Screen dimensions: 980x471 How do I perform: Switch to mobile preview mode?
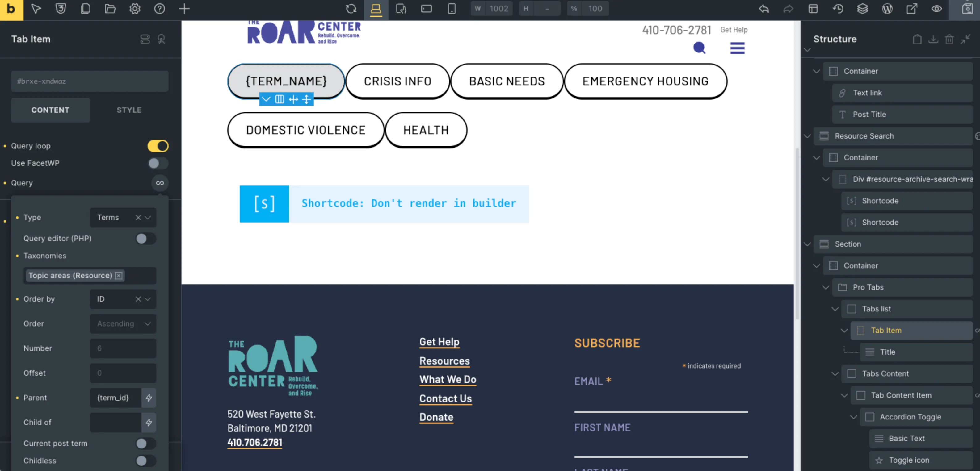pyautogui.click(x=452, y=9)
